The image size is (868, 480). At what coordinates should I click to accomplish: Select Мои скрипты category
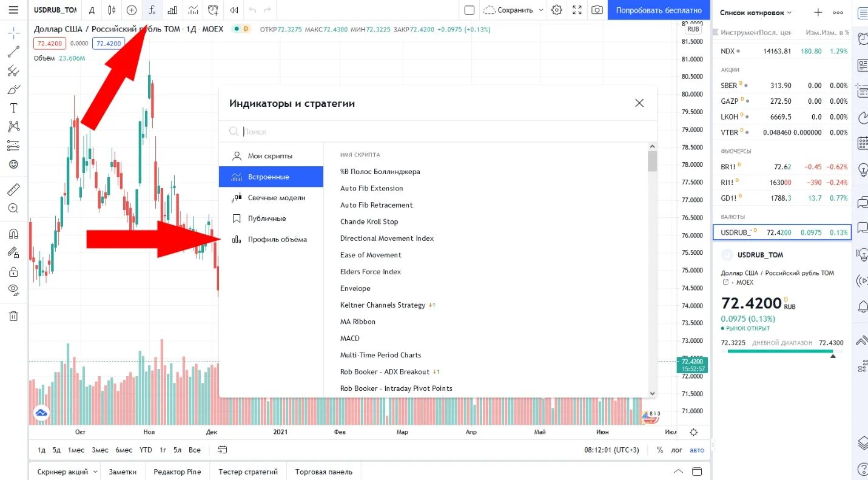[271, 156]
